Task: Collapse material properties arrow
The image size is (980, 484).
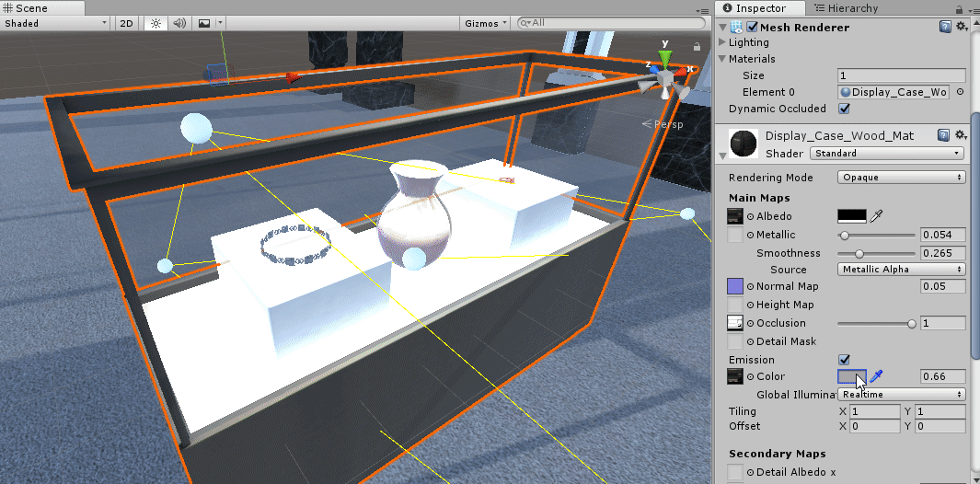Action: (723, 156)
